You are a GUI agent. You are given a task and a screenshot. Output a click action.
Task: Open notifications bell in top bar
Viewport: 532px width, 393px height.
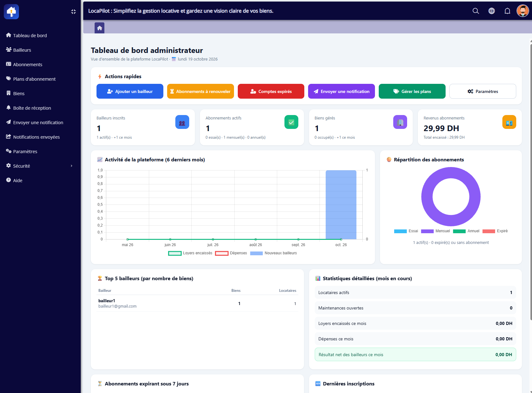[507, 11]
